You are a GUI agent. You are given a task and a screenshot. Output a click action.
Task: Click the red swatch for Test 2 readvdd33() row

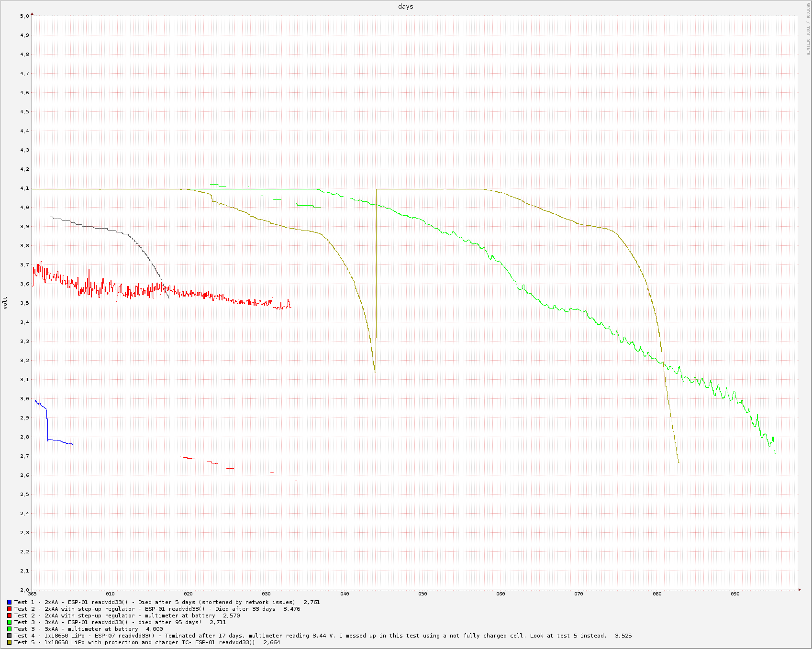point(9,609)
